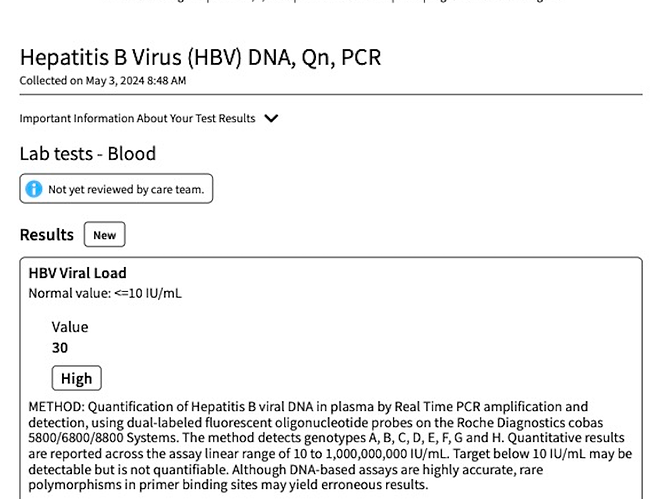
Task: Click the Hepatitis B Virus DNA title
Action: tap(200, 57)
